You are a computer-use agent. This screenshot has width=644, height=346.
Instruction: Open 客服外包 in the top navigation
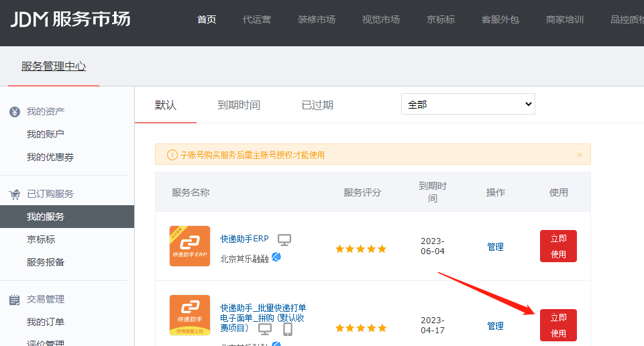coord(500,19)
